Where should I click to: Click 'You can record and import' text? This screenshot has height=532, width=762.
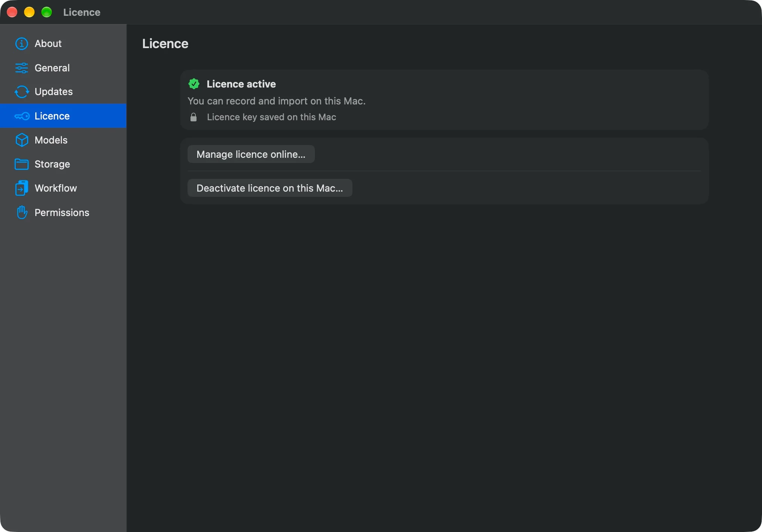tap(277, 101)
